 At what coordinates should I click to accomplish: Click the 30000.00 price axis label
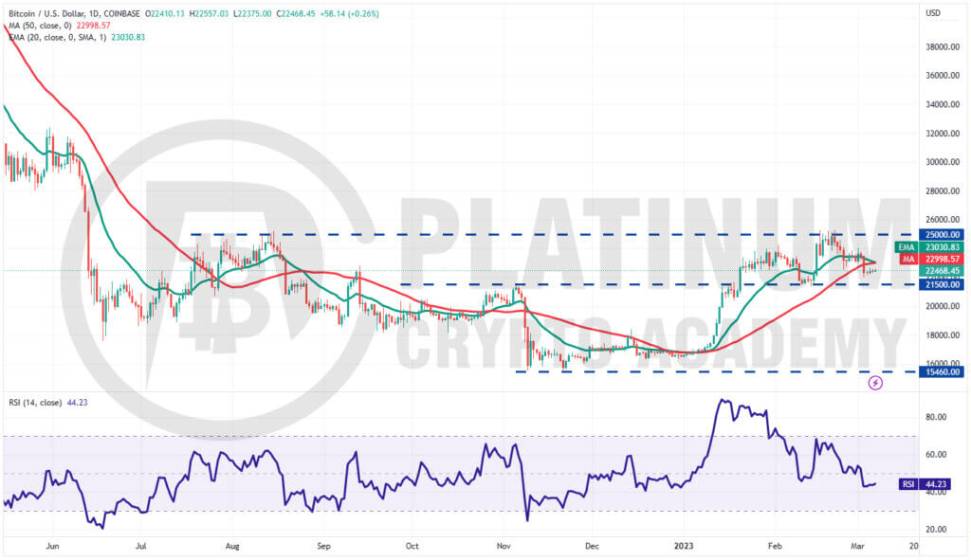coord(943,162)
